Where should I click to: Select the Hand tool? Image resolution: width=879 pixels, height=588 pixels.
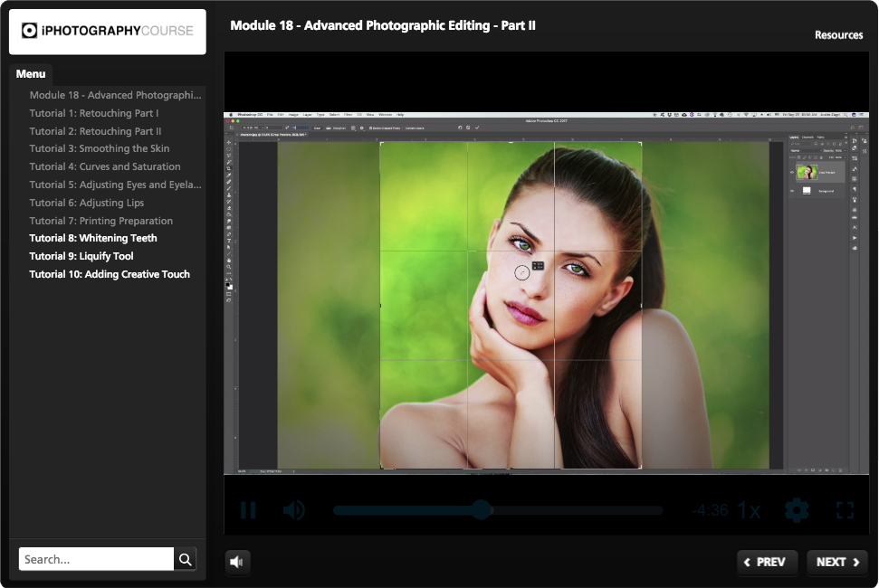click(229, 261)
